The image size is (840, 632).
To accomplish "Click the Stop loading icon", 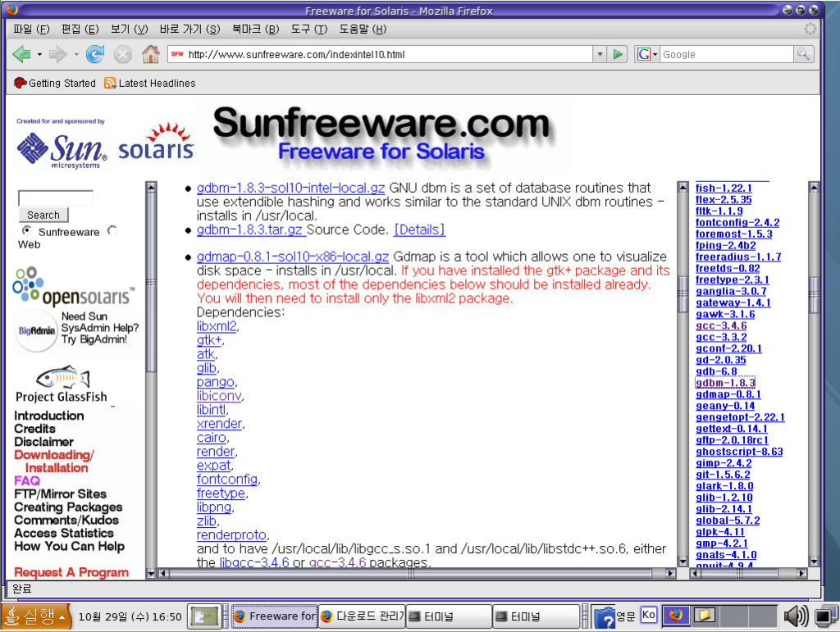I will (123, 54).
